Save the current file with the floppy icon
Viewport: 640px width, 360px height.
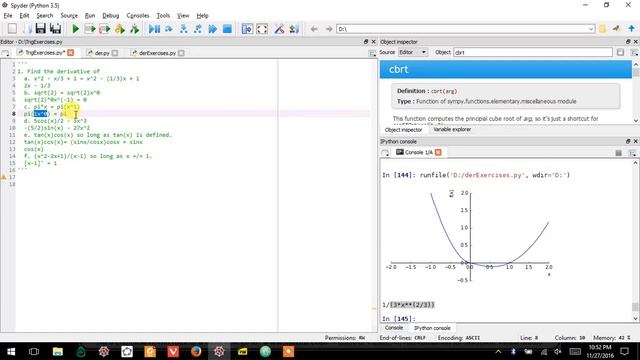point(40,29)
